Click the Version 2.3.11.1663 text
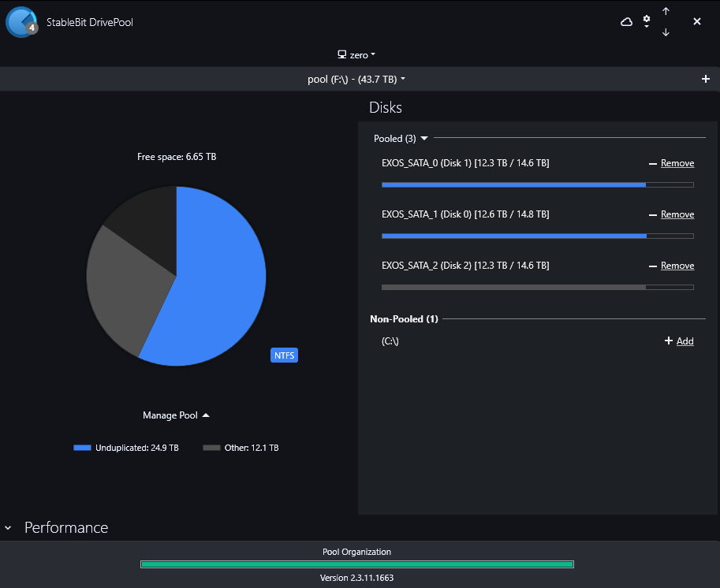Image resolution: width=720 pixels, height=588 pixels. 356,578
